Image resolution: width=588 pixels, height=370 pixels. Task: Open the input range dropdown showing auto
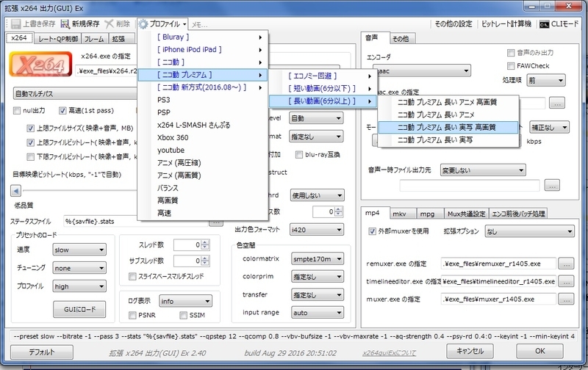click(318, 313)
